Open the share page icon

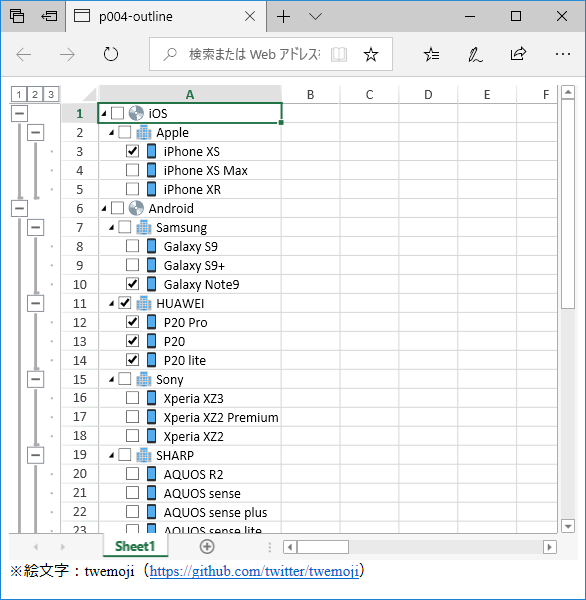(x=518, y=54)
